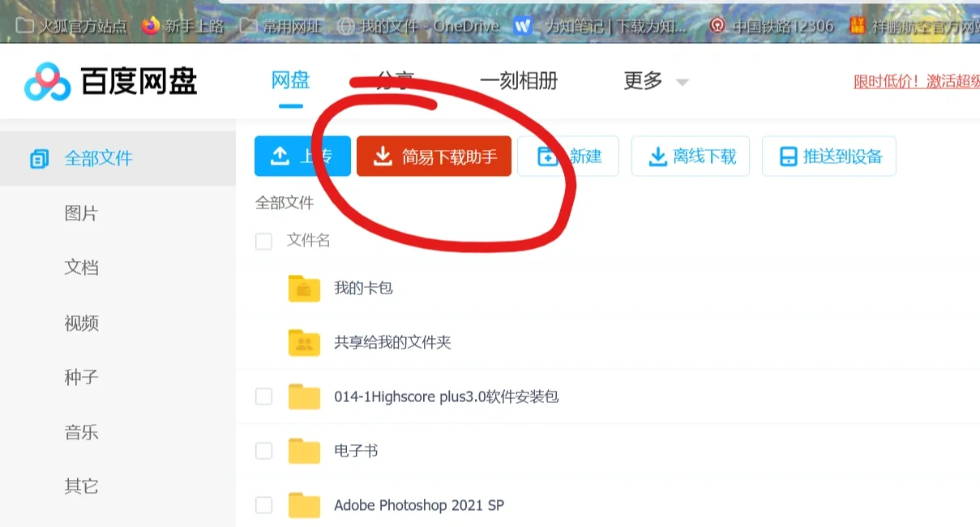980x527 pixels.
Task: Click the 离线下载 download icon
Action: pyautogui.click(x=655, y=156)
